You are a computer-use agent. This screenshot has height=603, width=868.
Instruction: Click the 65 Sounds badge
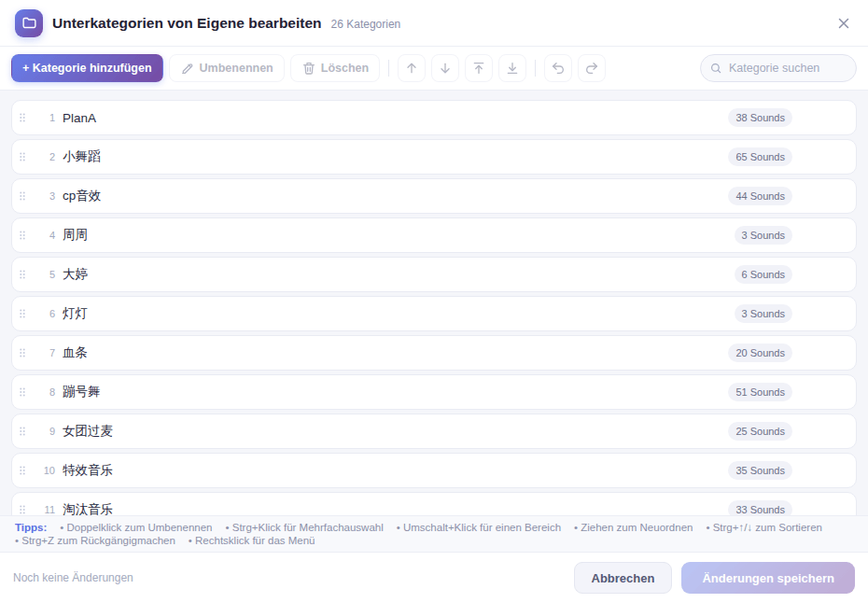tap(760, 157)
